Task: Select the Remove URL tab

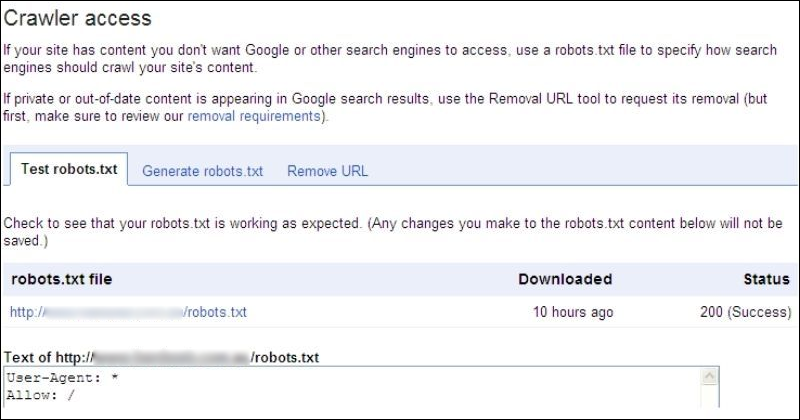Action: click(327, 171)
